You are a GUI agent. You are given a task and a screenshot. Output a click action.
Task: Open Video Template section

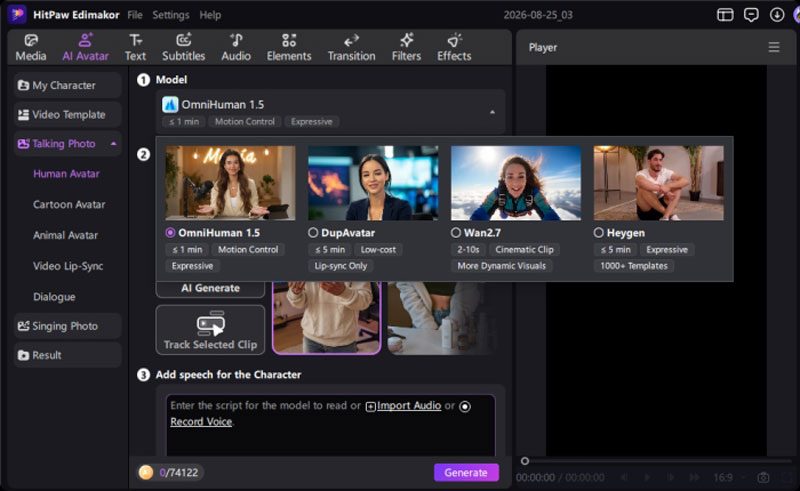click(67, 114)
